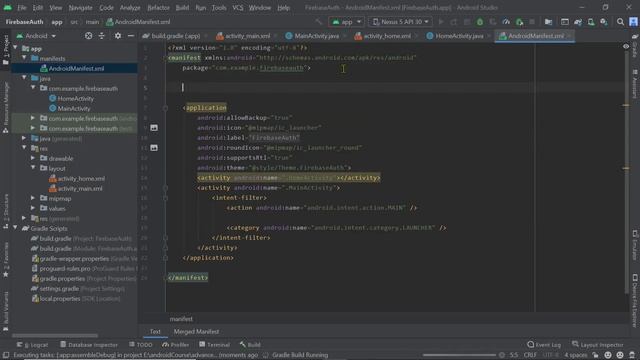Open the Nexus 5 API 30 device dropdown

[x=401, y=22]
